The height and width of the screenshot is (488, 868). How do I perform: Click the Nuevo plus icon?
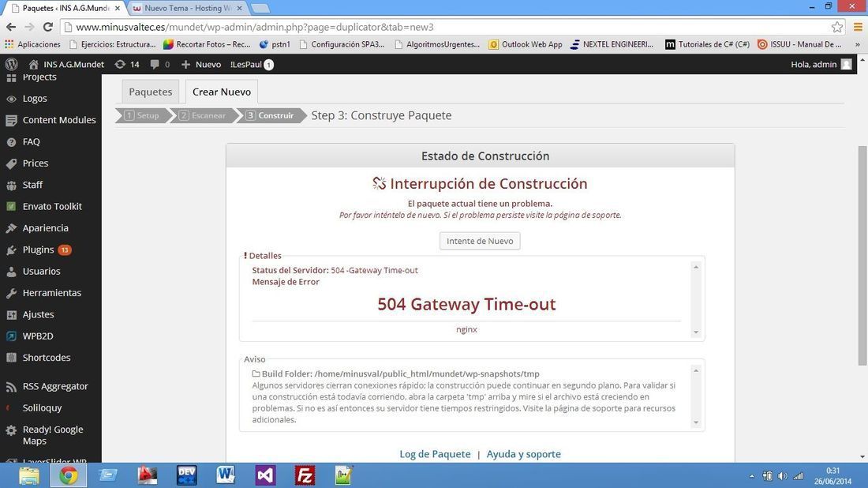[x=185, y=64]
